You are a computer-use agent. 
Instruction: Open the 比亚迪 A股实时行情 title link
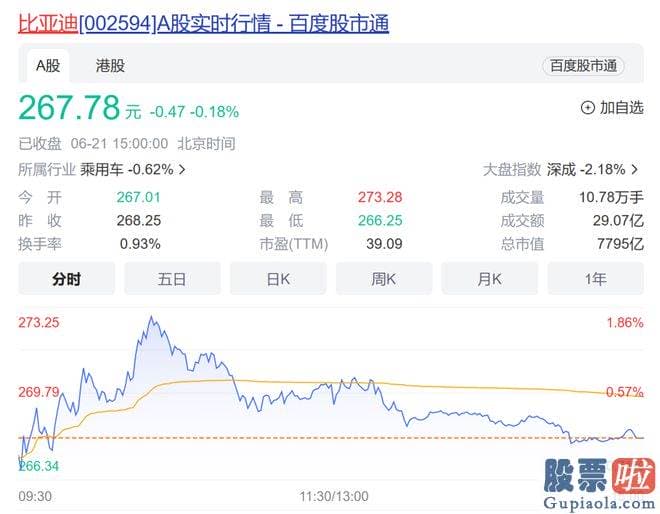203,24
